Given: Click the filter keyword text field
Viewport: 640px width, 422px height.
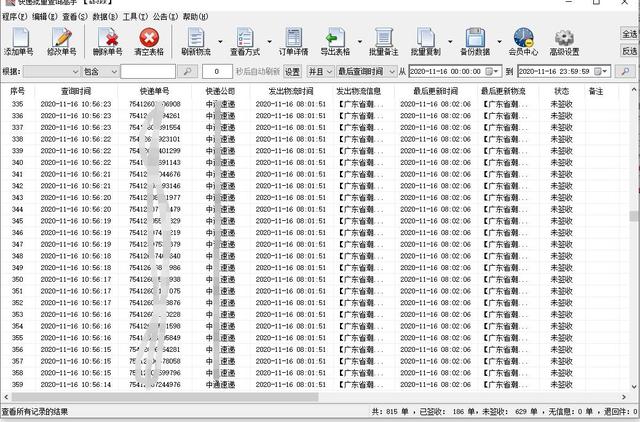Looking at the screenshot, I should tap(148, 71).
